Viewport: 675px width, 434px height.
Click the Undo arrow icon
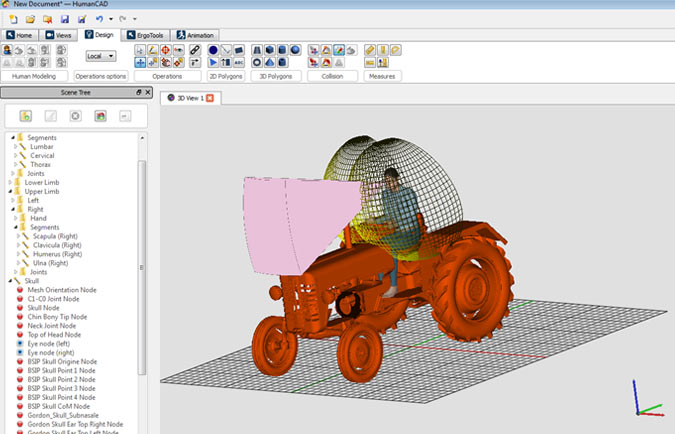point(99,19)
